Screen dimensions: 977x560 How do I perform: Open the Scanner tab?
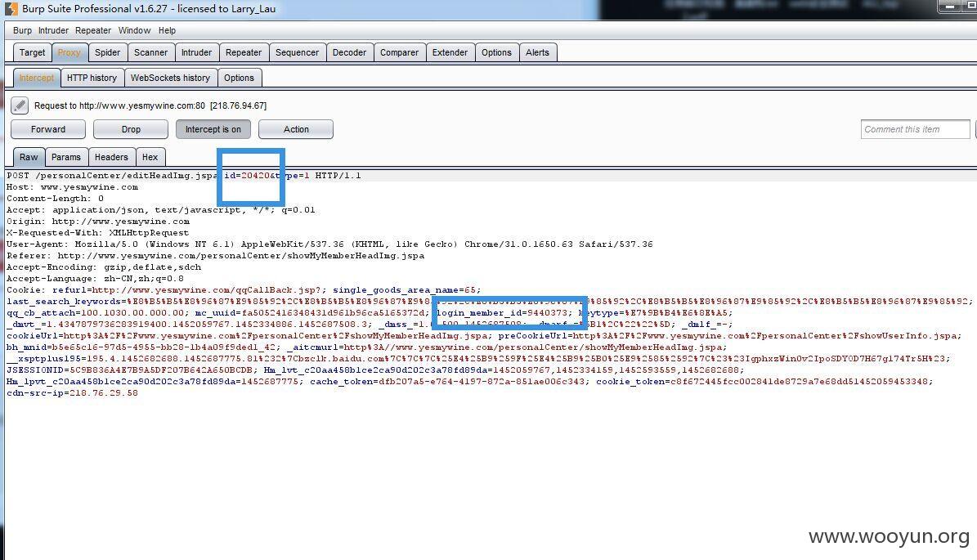(150, 52)
